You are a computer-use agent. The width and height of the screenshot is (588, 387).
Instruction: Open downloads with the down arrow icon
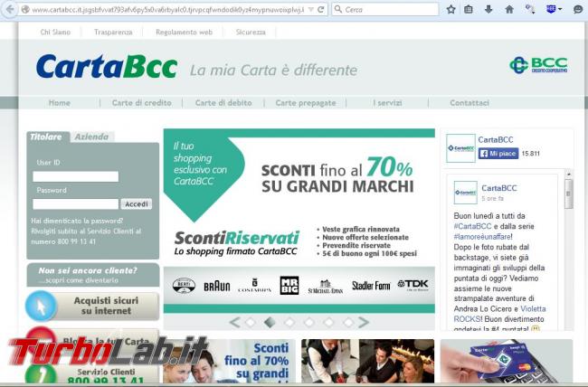(488, 9)
